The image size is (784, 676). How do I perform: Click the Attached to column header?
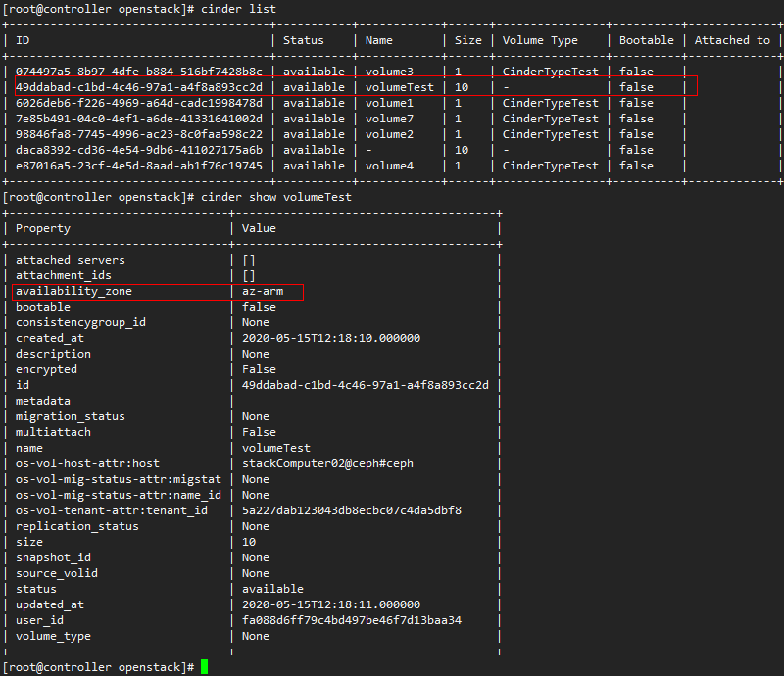coord(732,40)
